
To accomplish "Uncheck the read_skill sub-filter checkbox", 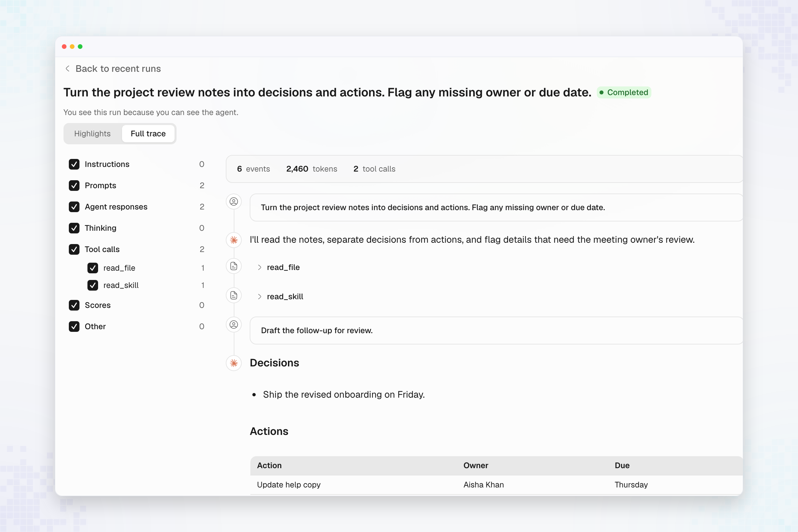I will tap(93, 285).
